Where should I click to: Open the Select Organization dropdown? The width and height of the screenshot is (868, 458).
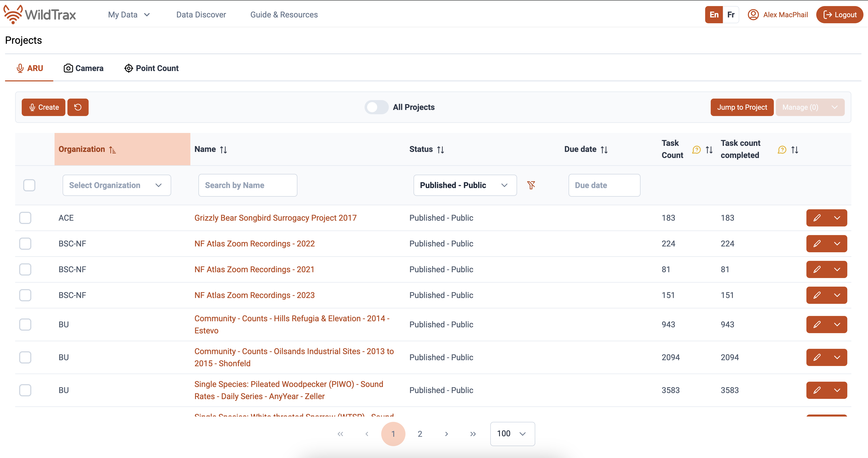[x=117, y=185]
